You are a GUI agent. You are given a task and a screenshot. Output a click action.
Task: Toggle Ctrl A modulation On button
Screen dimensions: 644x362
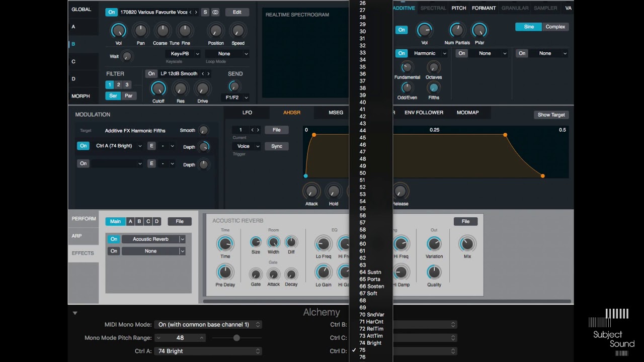tap(83, 146)
